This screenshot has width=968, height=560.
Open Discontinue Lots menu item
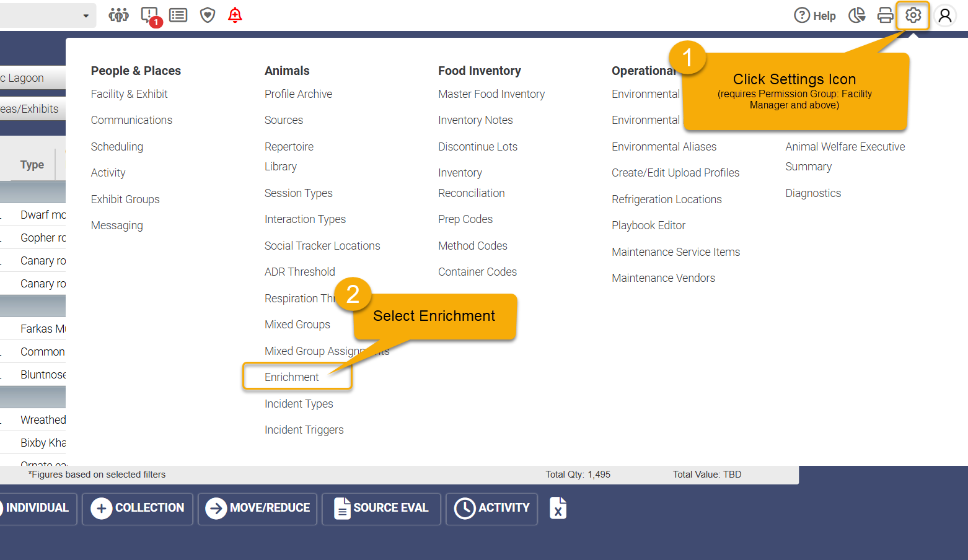(x=478, y=147)
